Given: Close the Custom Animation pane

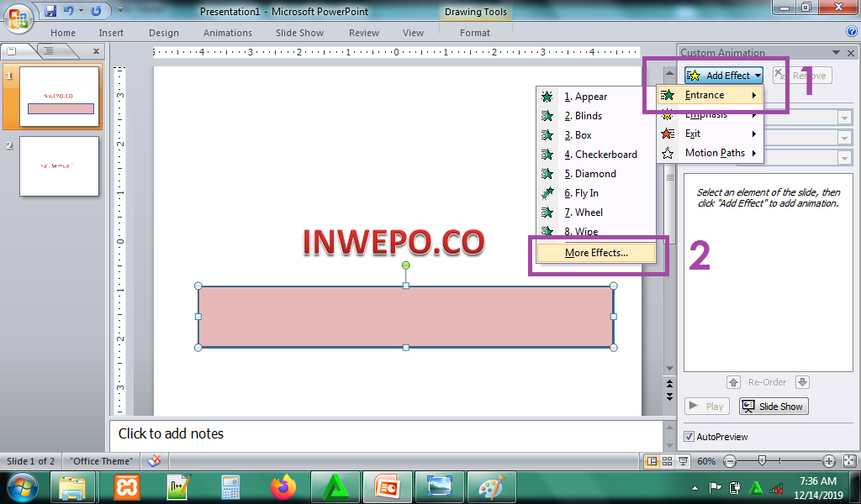Looking at the screenshot, I should 851,53.
